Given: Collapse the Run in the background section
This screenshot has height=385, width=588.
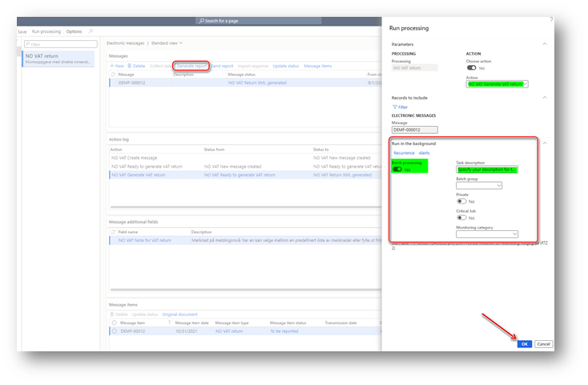Looking at the screenshot, I should click(x=545, y=143).
